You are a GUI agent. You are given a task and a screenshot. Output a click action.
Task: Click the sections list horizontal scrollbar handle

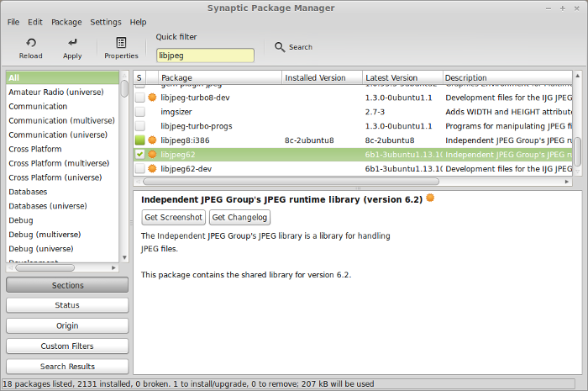[x=45, y=267]
